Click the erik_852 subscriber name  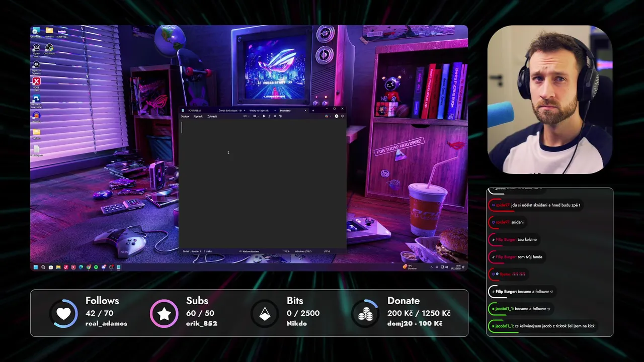point(202,323)
